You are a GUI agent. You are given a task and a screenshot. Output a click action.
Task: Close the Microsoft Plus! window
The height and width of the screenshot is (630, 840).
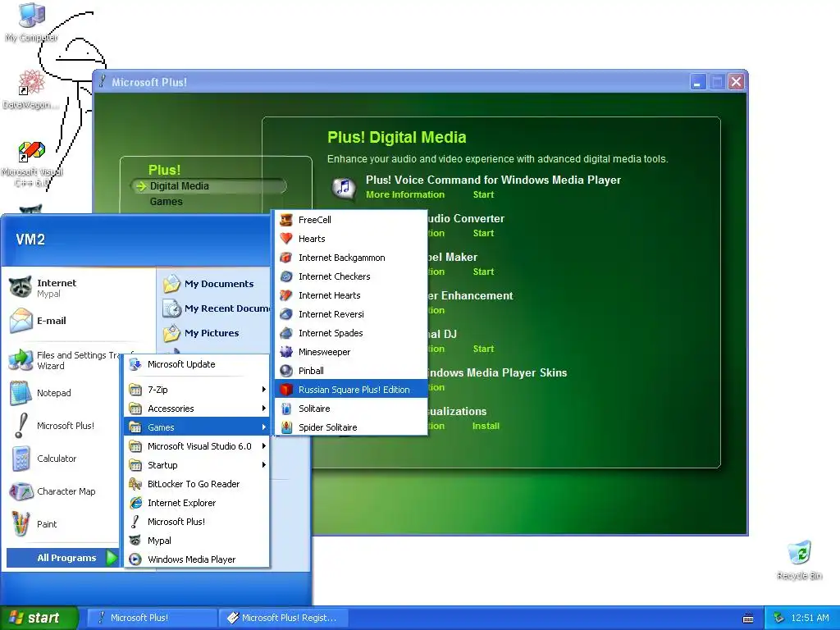736,82
